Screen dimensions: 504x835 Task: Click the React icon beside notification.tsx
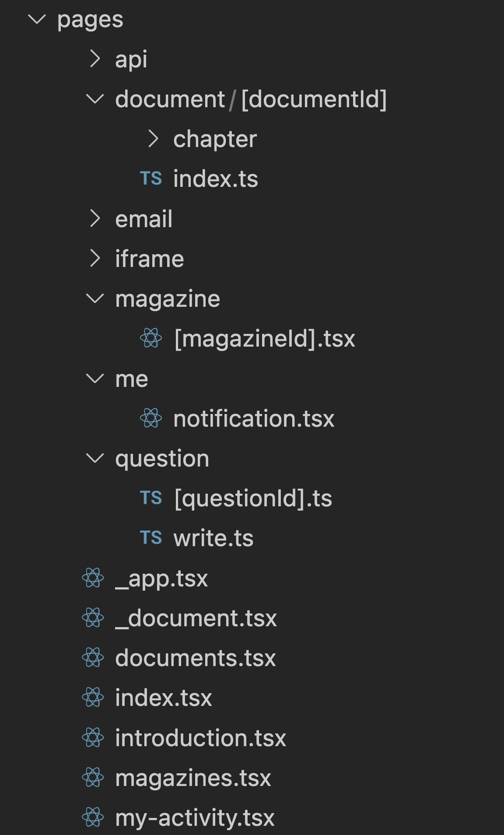coord(151,418)
